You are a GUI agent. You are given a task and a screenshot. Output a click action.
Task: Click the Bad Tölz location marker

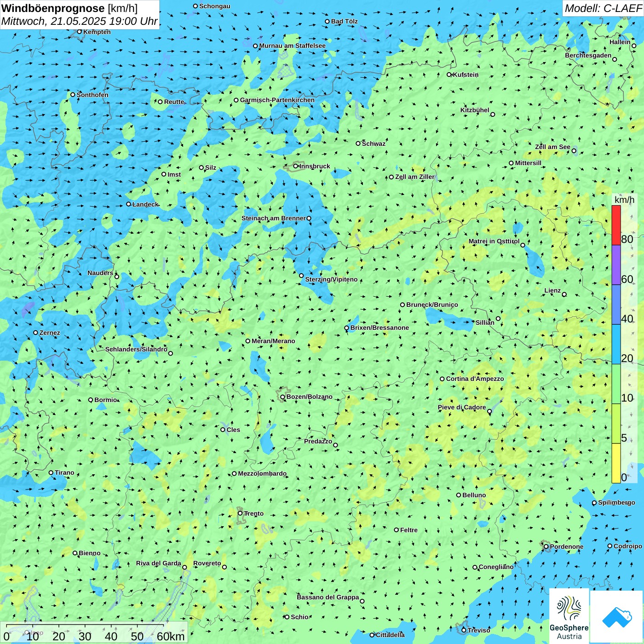[x=328, y=21]
